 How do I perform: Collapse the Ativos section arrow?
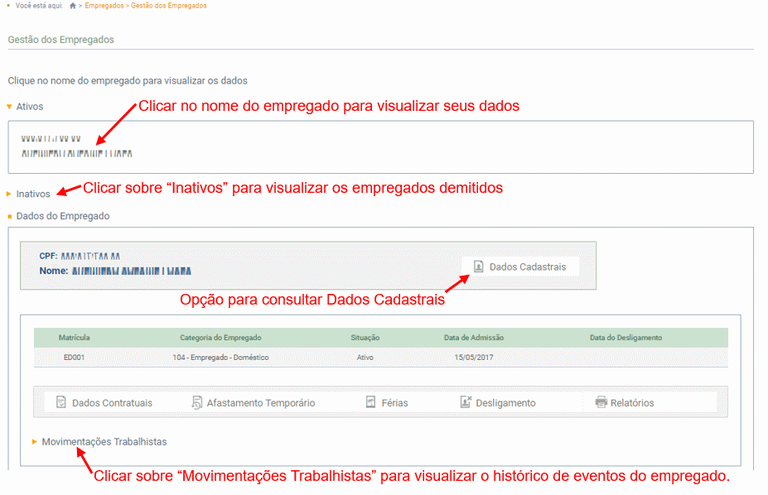click(x=9, y=106)
